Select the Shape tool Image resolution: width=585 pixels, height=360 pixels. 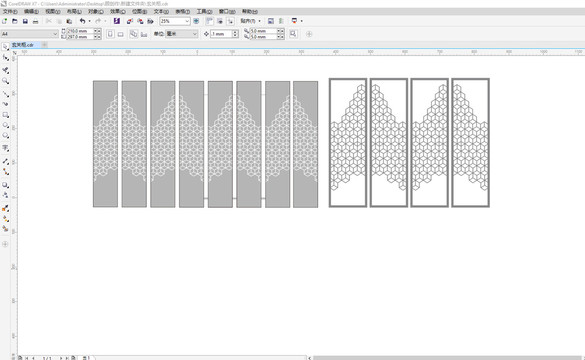coord(5,58)
